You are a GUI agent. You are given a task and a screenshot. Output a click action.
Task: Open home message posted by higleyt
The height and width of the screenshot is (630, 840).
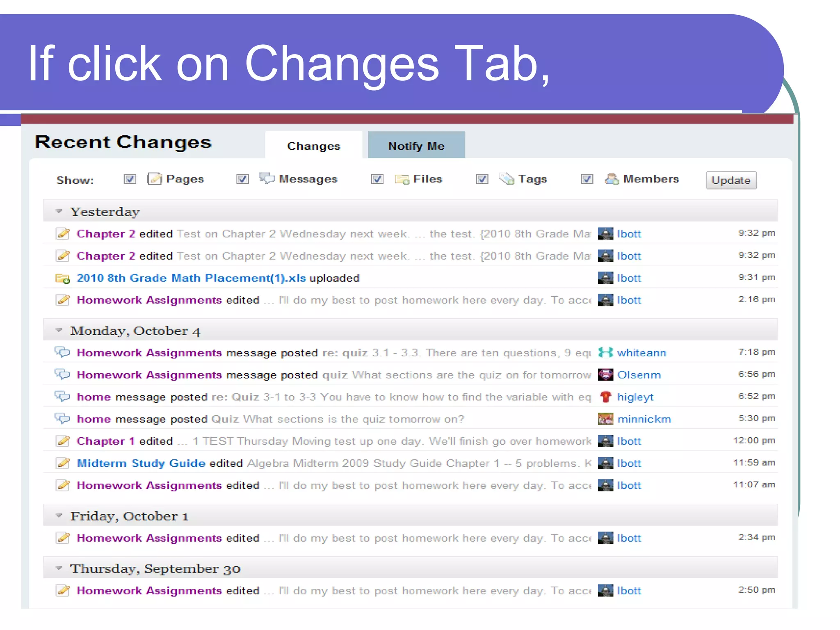(x=94, y=397)
